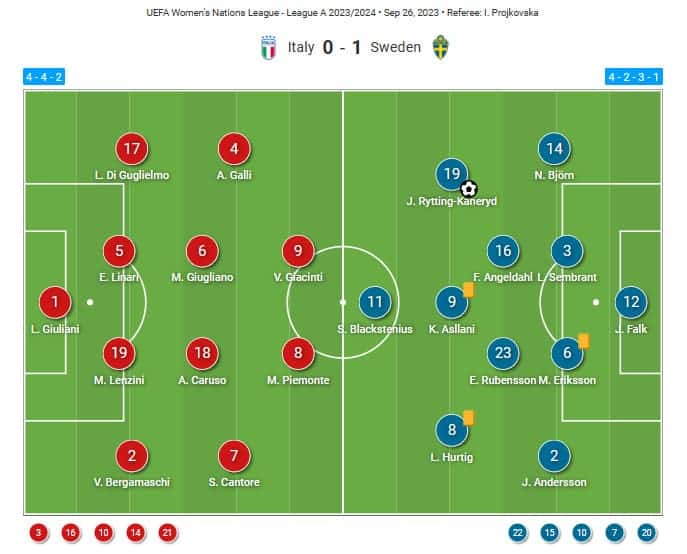The image size is (687, 554).
Task: Click M. Eriksson's yellow card icon
Action: point(584,340)
